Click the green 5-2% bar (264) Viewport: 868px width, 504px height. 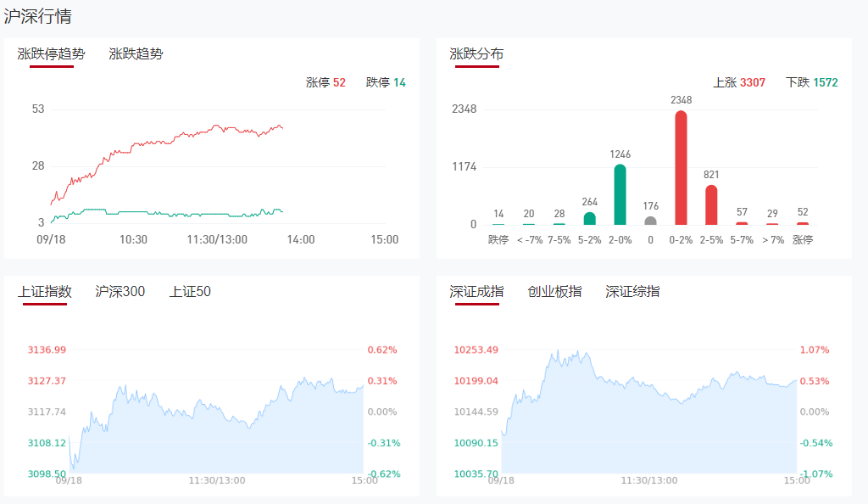coord(589,218)
